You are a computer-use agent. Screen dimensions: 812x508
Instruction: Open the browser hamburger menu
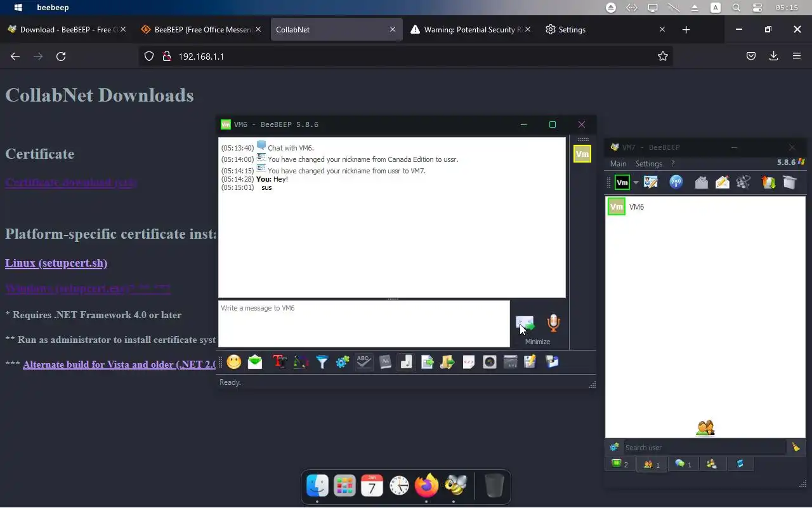(797, 57)
